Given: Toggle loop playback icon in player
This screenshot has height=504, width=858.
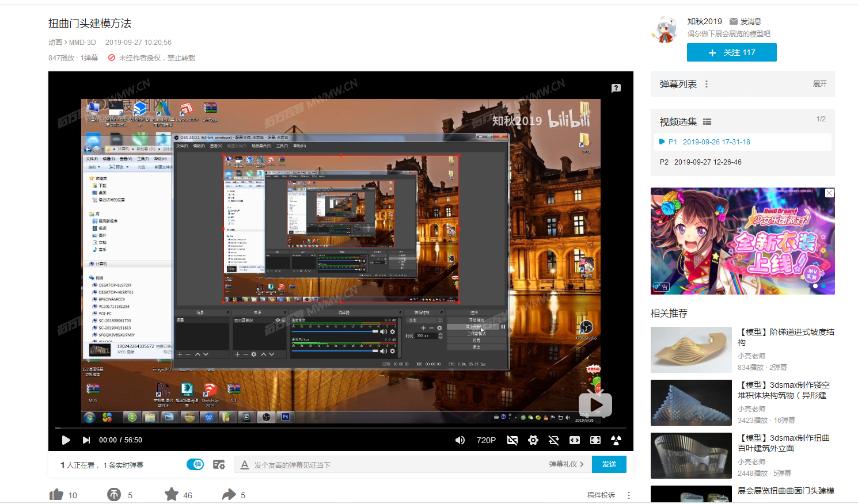Looking at the screenshot, I should [x=554, y=440].
